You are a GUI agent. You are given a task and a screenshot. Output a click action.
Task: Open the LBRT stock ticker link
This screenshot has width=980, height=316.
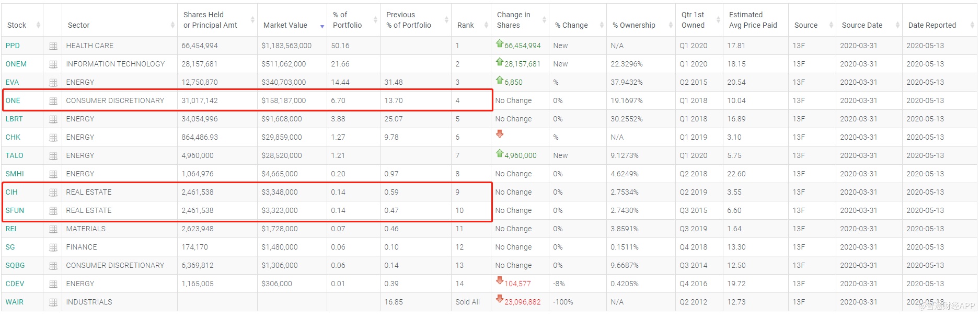pos(14,119)
